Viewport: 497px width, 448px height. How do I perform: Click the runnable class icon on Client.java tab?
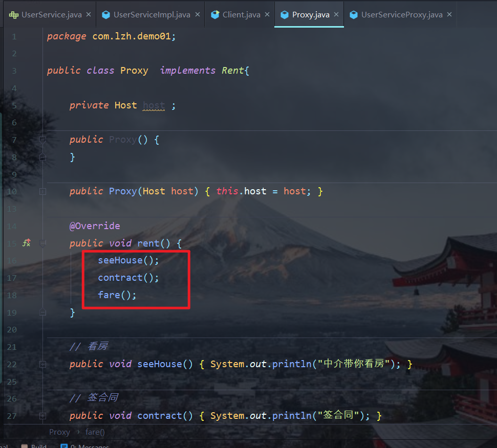[x=215, y=14]
